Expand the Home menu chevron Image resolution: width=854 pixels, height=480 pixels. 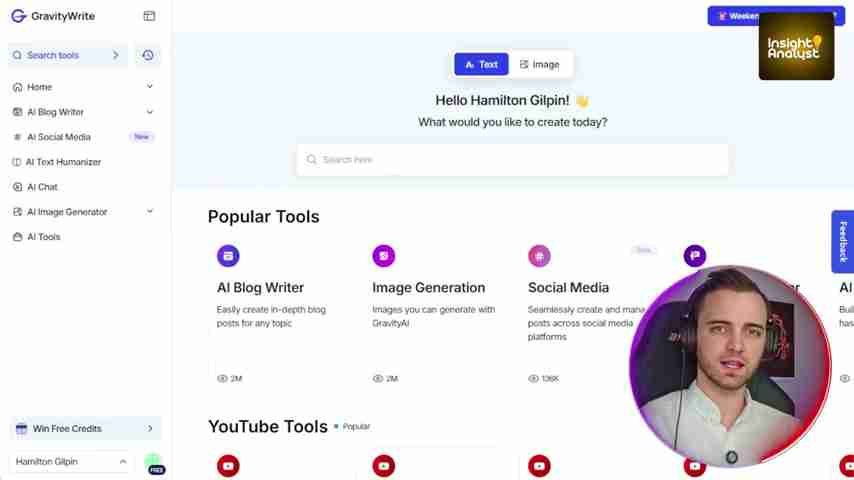tap(150, 87)
